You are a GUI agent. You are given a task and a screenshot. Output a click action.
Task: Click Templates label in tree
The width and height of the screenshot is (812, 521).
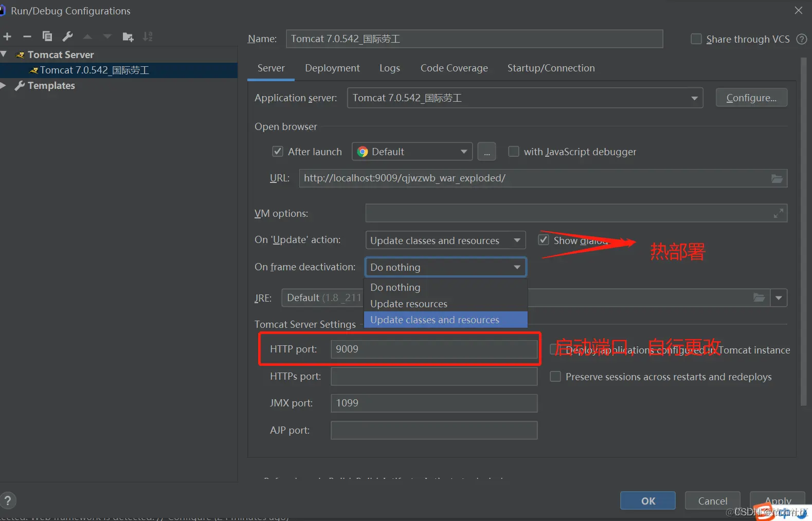click(x=51, y=85)
